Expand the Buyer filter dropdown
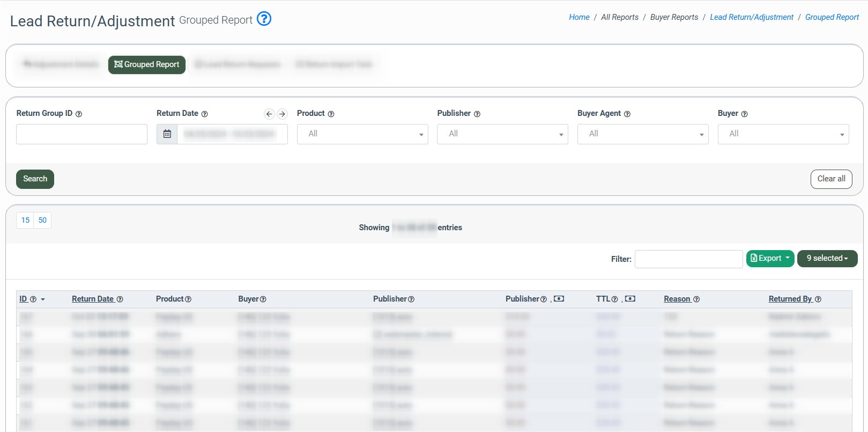Viewport: 868px width, 432px height. (783, 134)
